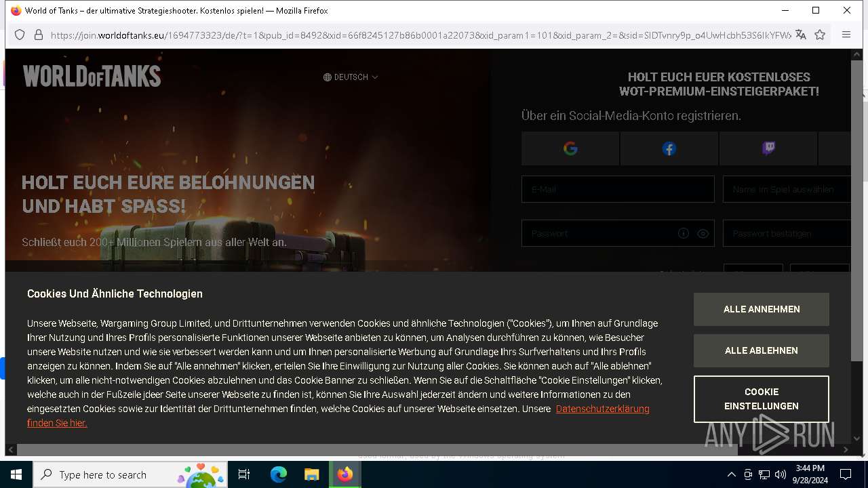The height and width of the screenshot is (488, 868).
Task: Click Firefox icon on taskbar
Action: 345,474
